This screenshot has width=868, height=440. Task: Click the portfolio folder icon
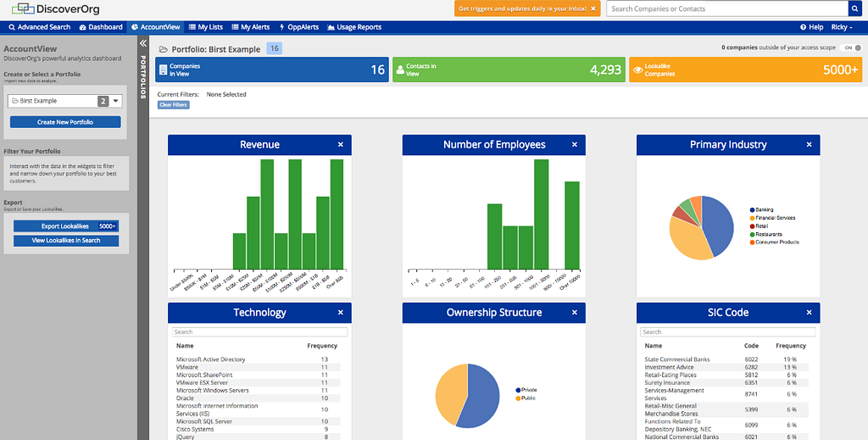(x=164, y=49)
